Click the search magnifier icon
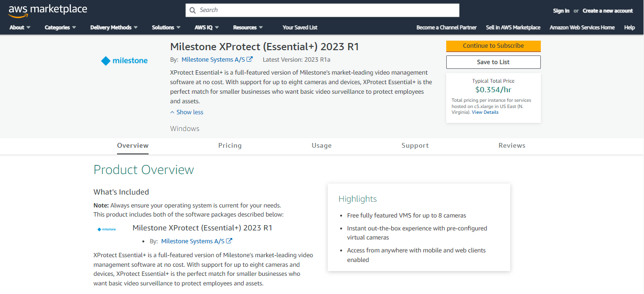Viewport: 644px width, 294px height. [193, 10]
